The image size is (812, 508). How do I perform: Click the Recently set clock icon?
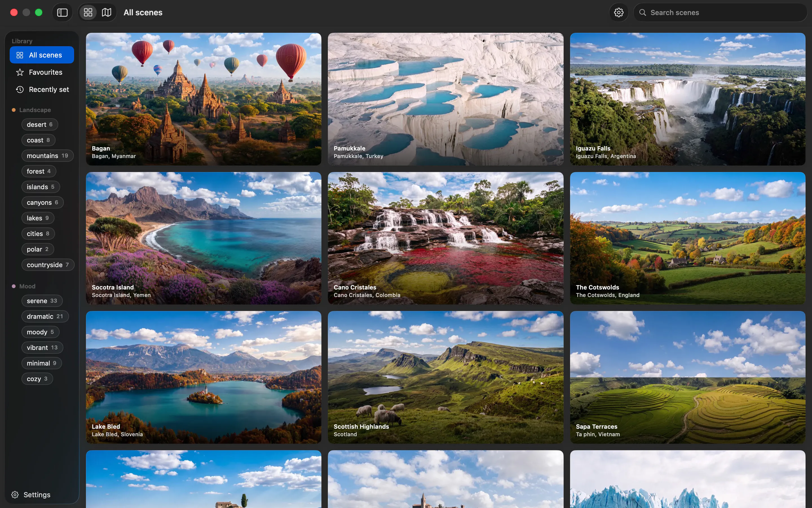click(20, 89)
